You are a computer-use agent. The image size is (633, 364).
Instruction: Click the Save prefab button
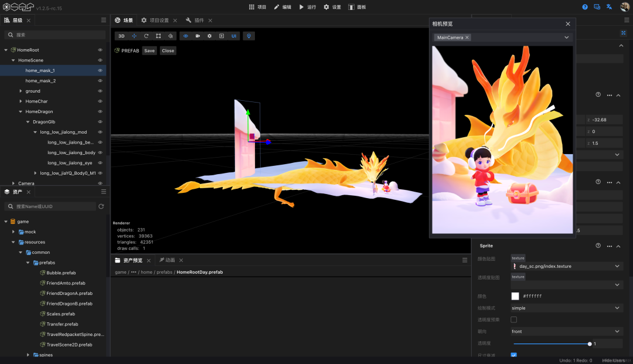[x=149, y=51]
